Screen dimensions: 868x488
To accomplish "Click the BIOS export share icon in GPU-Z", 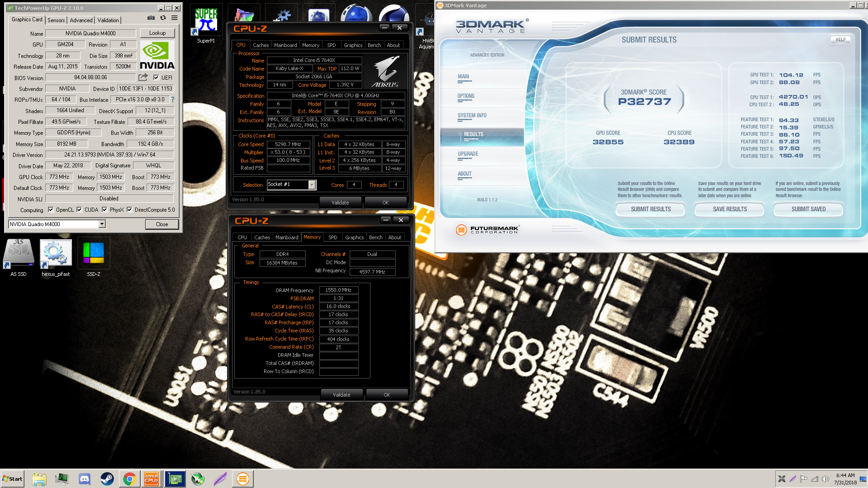I will coord(143,77).
